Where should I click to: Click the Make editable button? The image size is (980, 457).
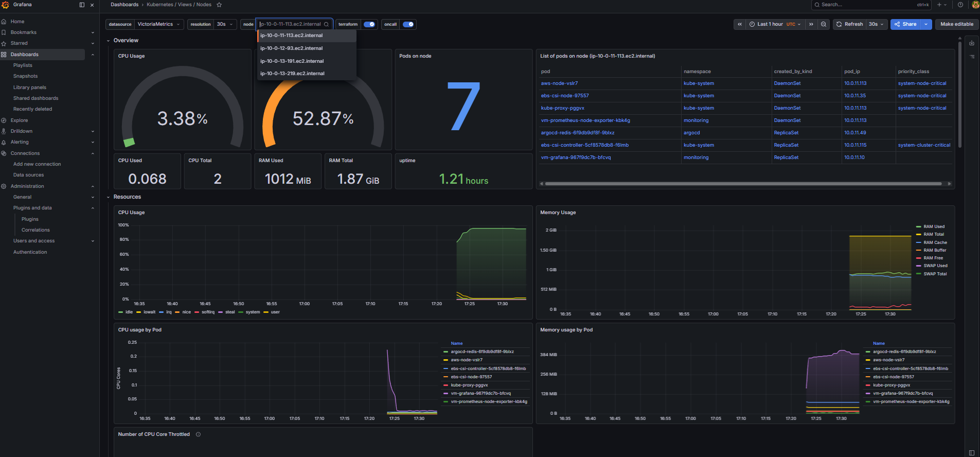tap(957, 24)
